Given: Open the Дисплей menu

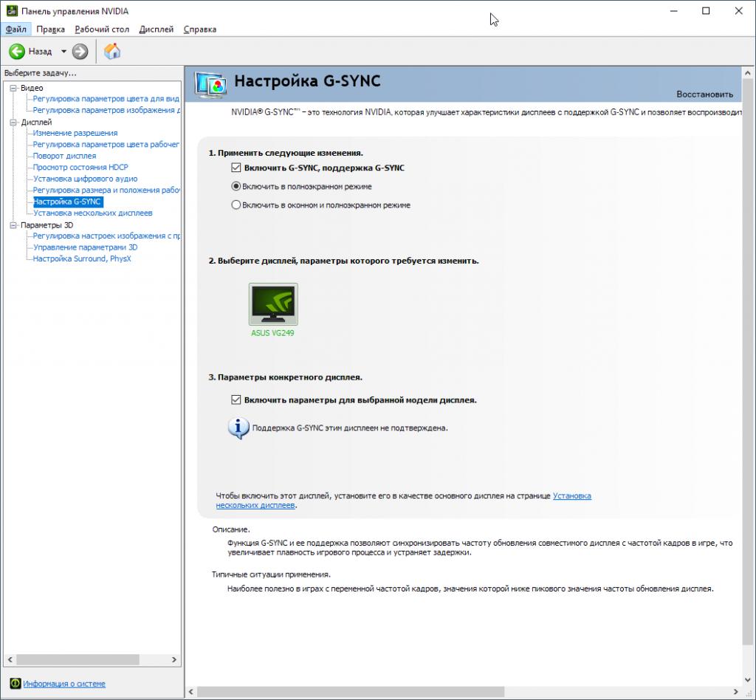Looking at the screenshot, I should [157, 30].
